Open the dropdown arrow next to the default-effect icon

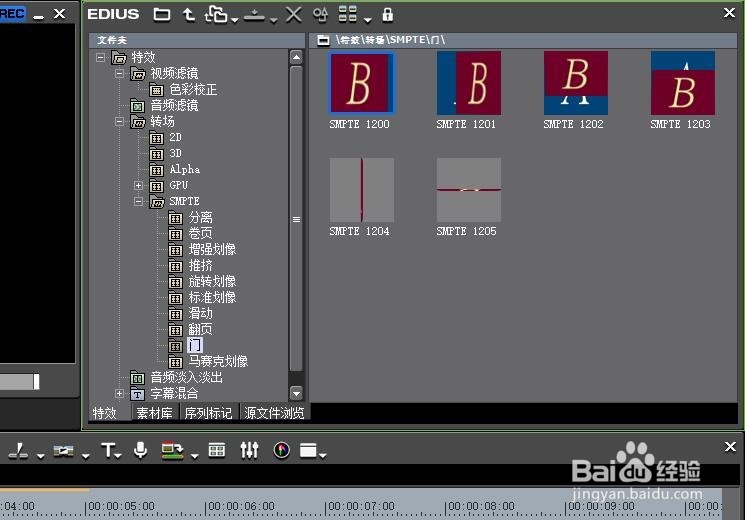(274, 20)
